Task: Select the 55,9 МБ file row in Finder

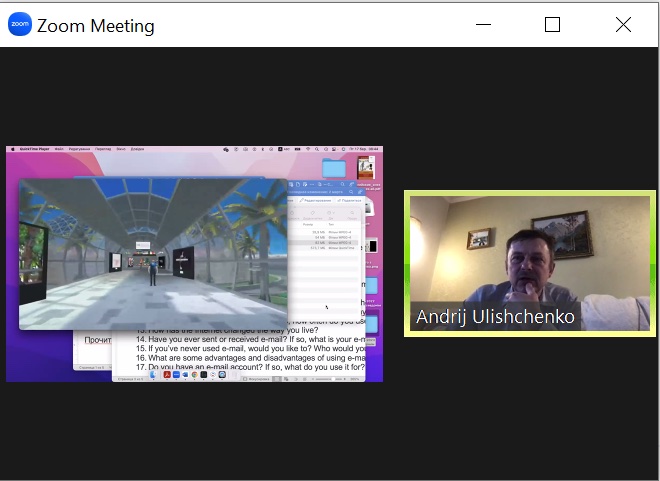Action: [324, 232]
